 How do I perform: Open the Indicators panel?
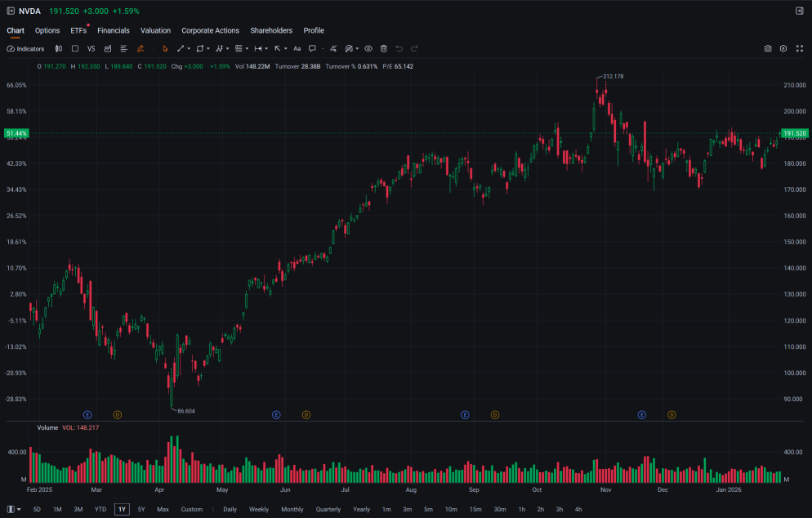(x=25, y=49)
